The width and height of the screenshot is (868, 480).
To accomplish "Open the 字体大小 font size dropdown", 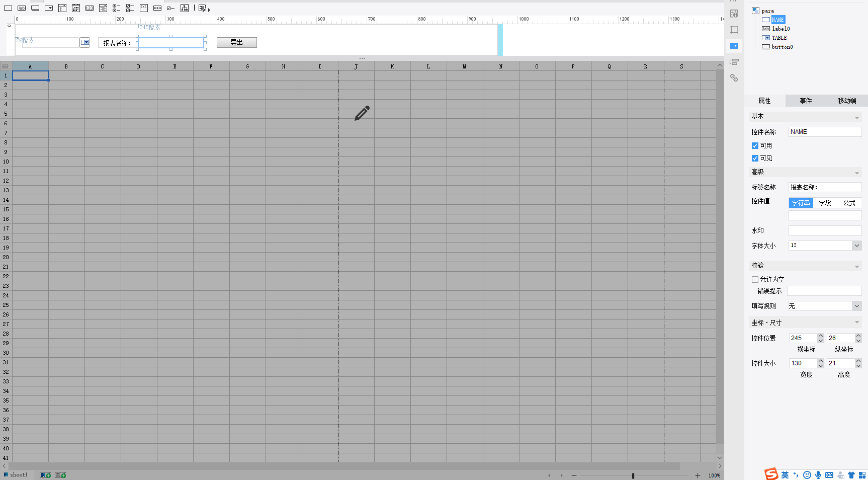I will pyautogui.click(x=857, y=246).
